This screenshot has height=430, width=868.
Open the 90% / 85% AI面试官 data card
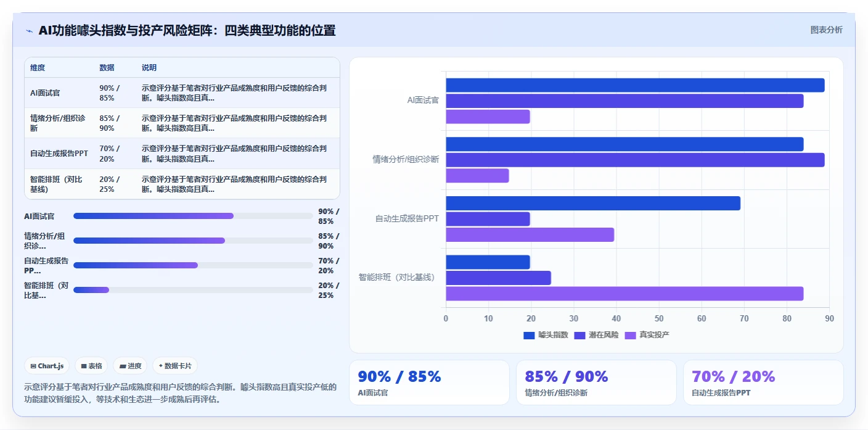(429, 382)
